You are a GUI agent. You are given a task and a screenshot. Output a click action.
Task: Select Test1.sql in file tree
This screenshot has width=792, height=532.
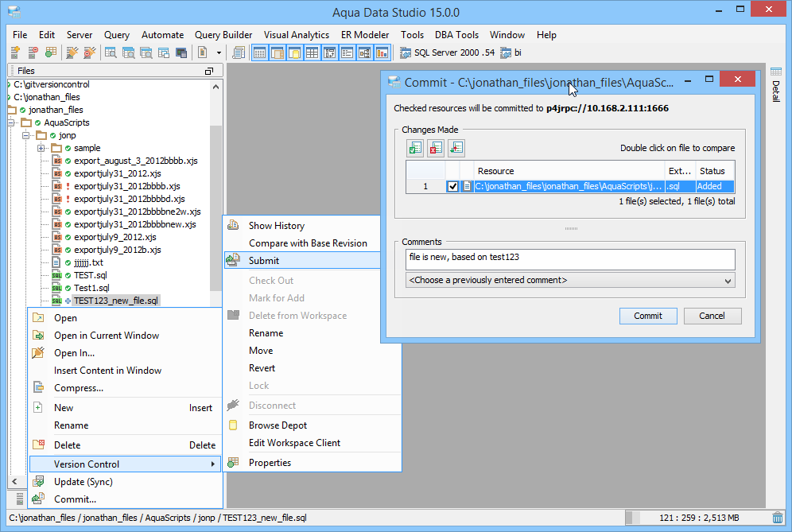pyautogui.click(x=91, y=288)
